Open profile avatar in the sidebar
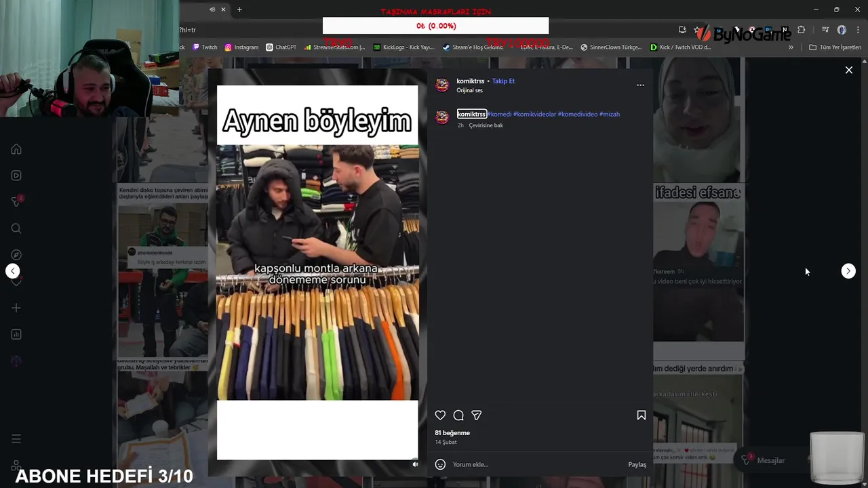The image size is (868, 488). [x=16, y=361]
